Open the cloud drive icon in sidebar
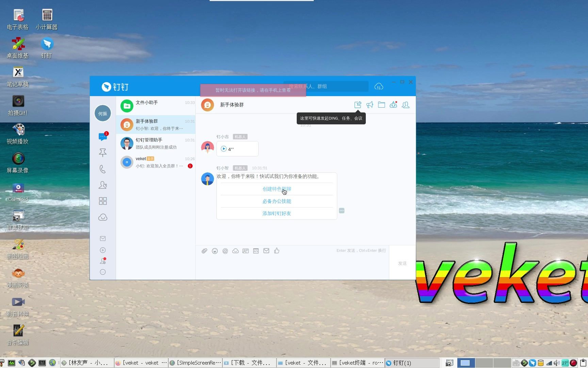The height and width of the screenshot is (368, 588). click(x=103, y=217)
